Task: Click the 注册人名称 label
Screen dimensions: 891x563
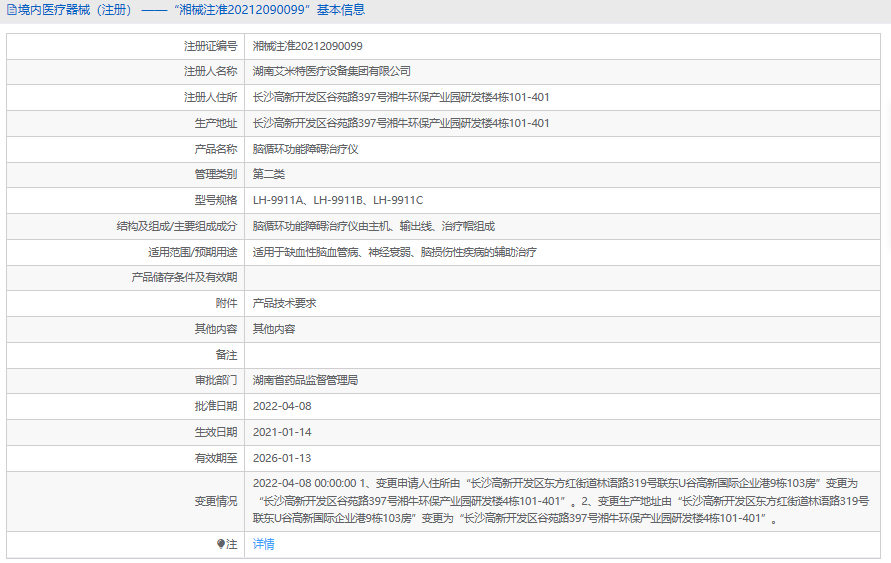Action: (x=210, y=71)
